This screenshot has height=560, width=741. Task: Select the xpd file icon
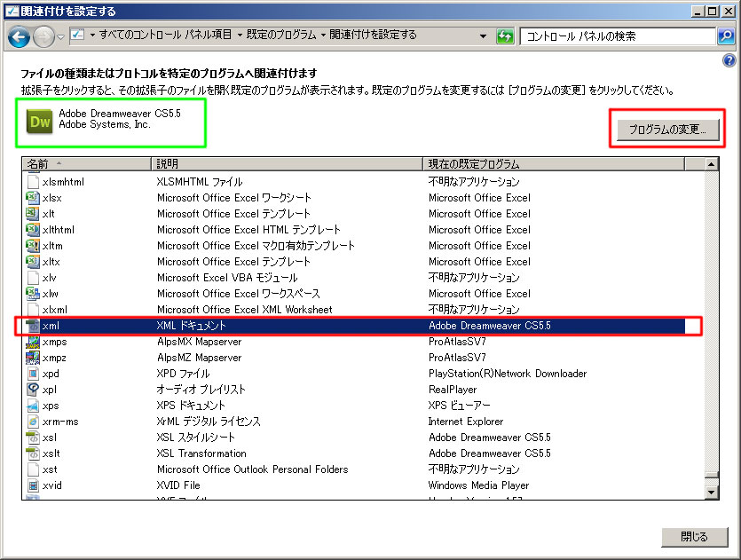coord(33,374)
